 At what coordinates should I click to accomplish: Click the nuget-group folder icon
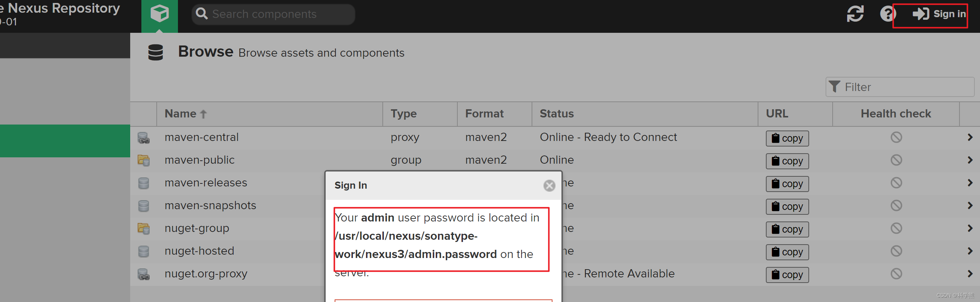point(143,229)
